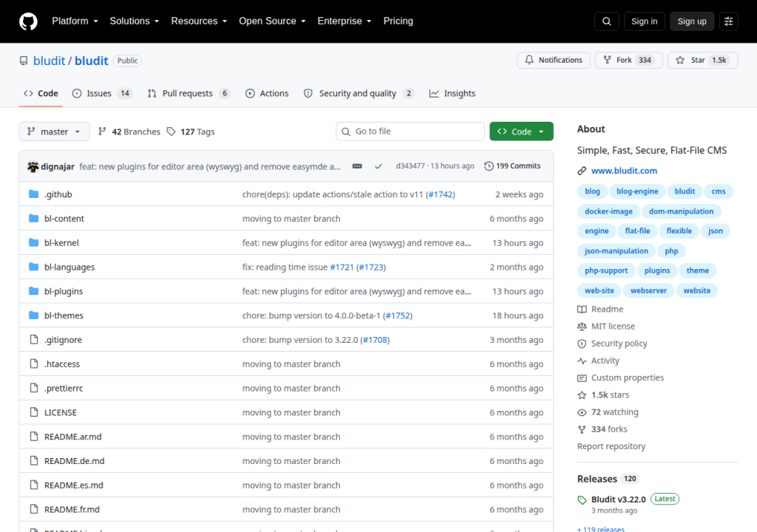Image resolution: width=757 pixels, height=532 pixels.
Task: Switch to the Insights tab
Action: (452, 94)
